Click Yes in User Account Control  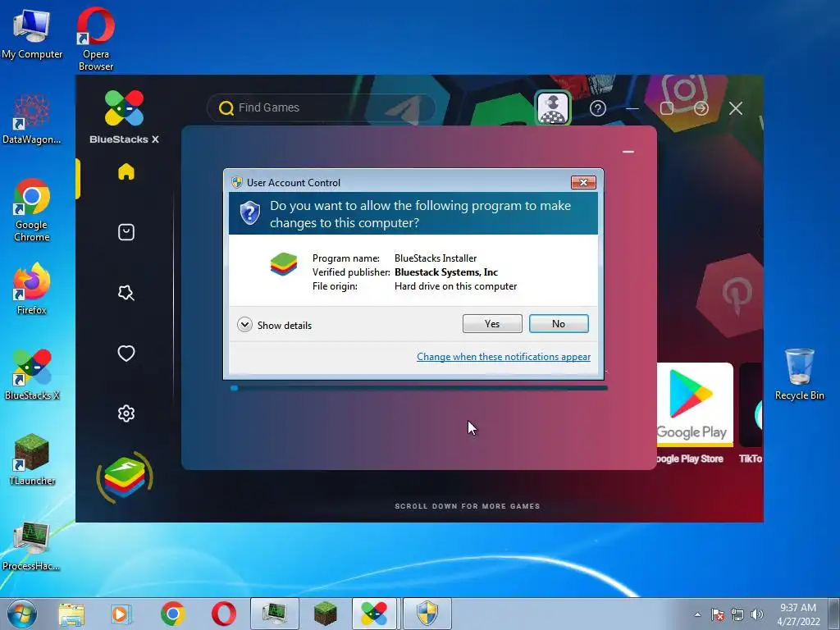[x=492, y=323]
